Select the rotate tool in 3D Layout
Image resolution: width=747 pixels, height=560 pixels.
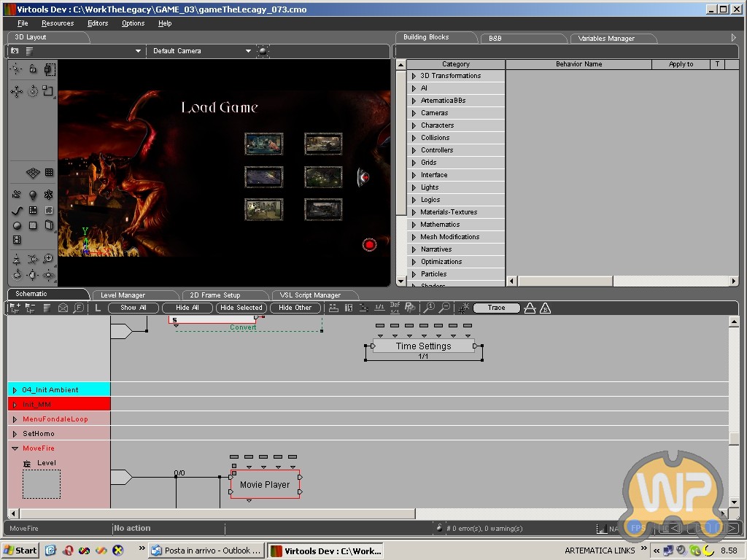coord(33,92)
